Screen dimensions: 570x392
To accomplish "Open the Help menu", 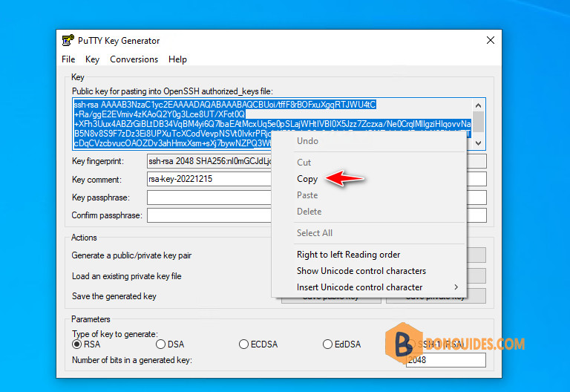I will (x=177, y=59).
